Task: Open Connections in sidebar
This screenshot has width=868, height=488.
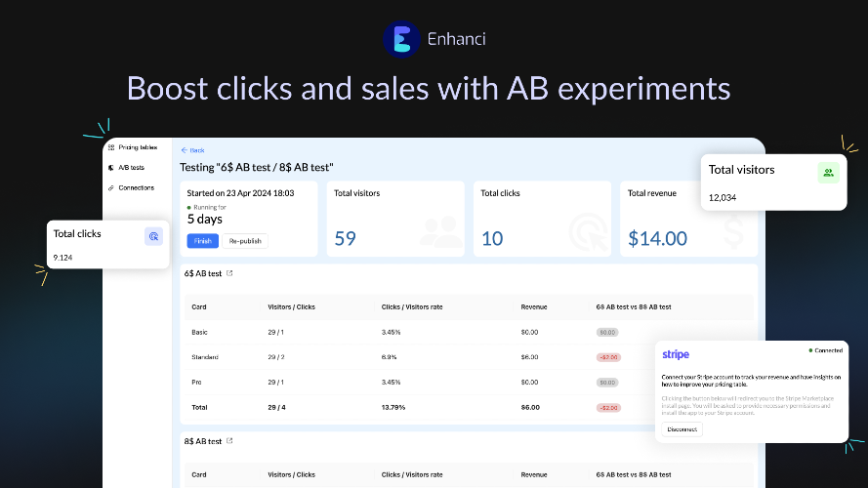Action: tap(136, 187)
